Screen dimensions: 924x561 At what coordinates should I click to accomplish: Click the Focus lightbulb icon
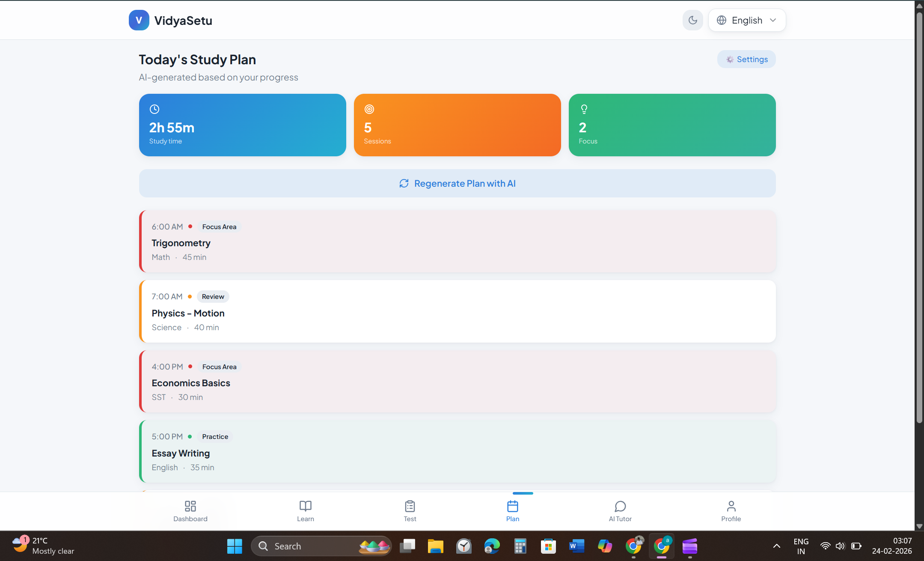[x=584, y=109]
